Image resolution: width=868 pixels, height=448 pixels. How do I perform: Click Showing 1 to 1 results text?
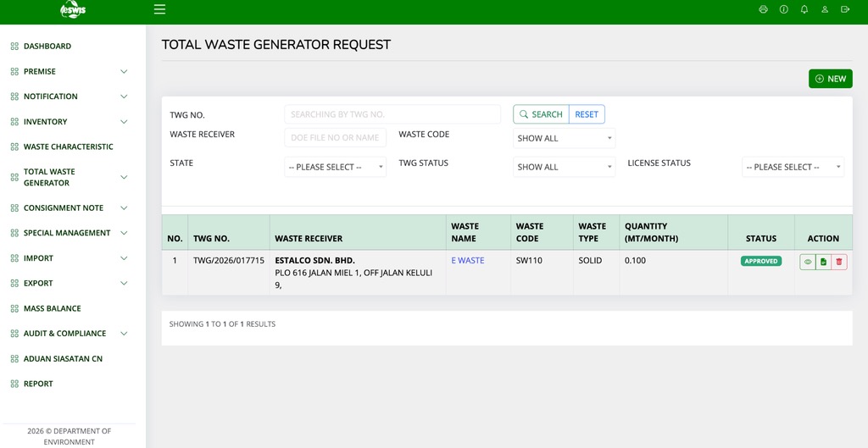pyautogui.click(x=222, y=324)
